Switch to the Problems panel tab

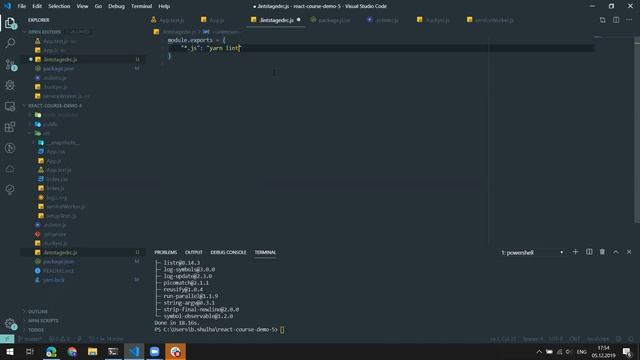click(166, 252)
